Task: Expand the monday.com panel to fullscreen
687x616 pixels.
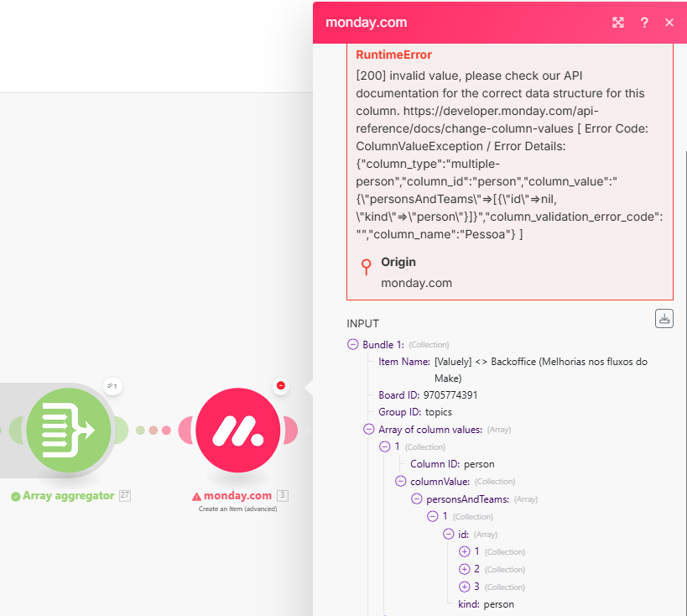Action: (617, 23)
